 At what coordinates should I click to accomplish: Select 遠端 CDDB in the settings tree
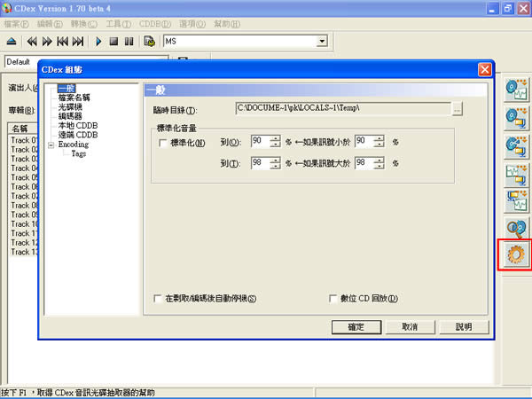point(78,135)
